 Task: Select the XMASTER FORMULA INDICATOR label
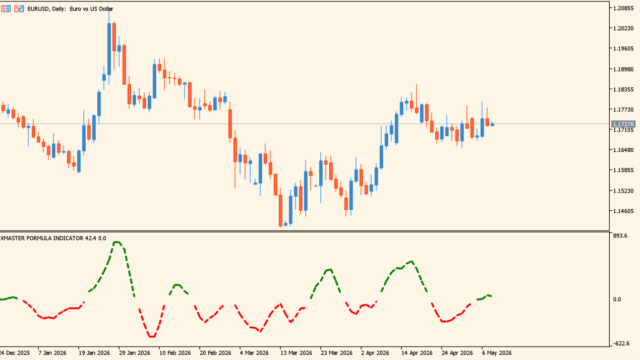[53, 238]
